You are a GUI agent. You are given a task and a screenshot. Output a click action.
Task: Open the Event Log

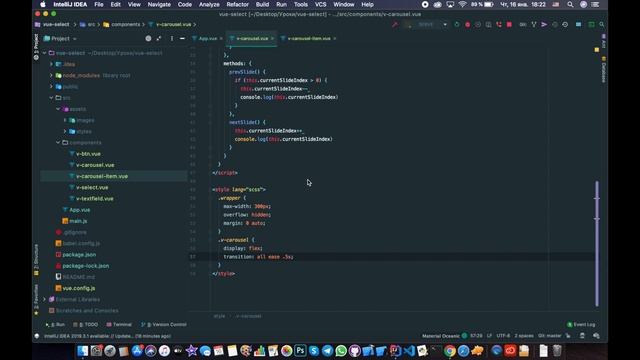pyautogui.click(x=581, y=324)
